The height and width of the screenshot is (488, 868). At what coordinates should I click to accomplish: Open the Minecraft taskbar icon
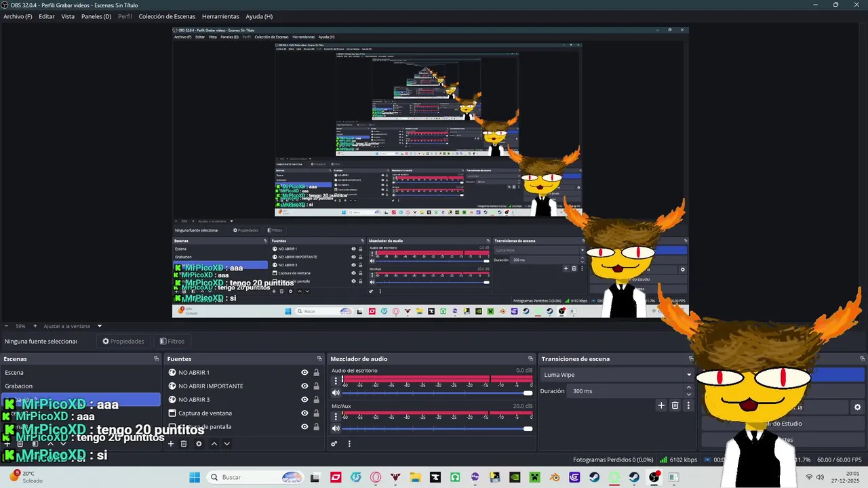coord(535,477)
